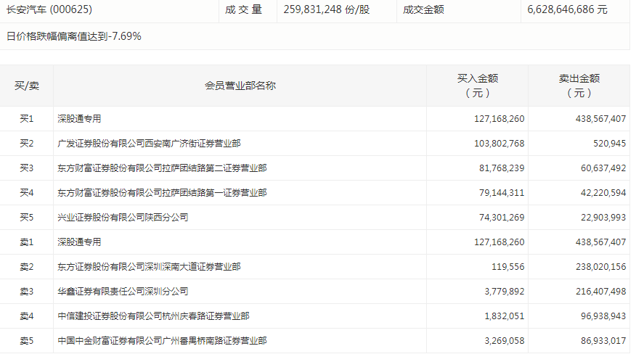Click sell amount 438,567,407 in 卖1 row
Viewport: 644px width, 354px height.
click(x=600, y=242)
